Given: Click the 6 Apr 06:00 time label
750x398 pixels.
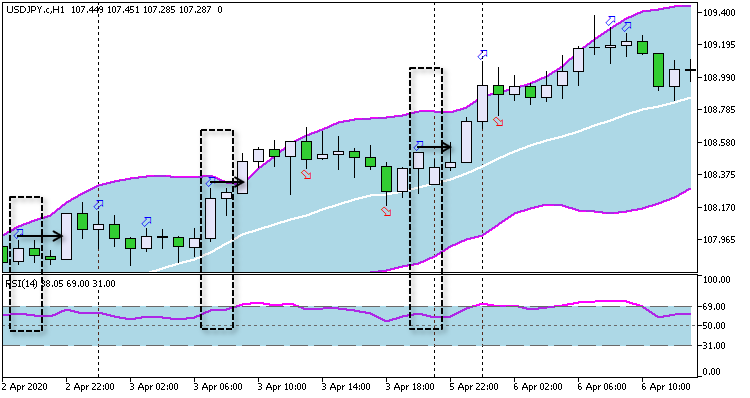Looking at the screenshot, I should coord(602,387).
